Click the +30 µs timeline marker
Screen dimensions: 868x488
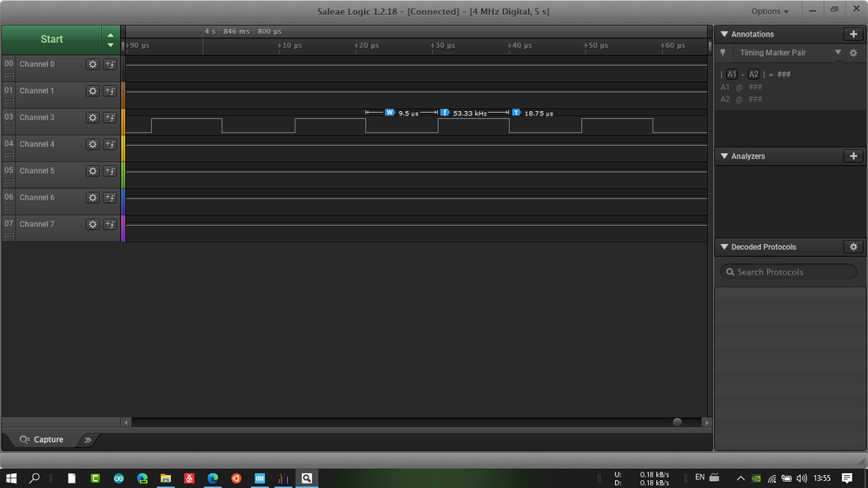[x=443, y=45]
